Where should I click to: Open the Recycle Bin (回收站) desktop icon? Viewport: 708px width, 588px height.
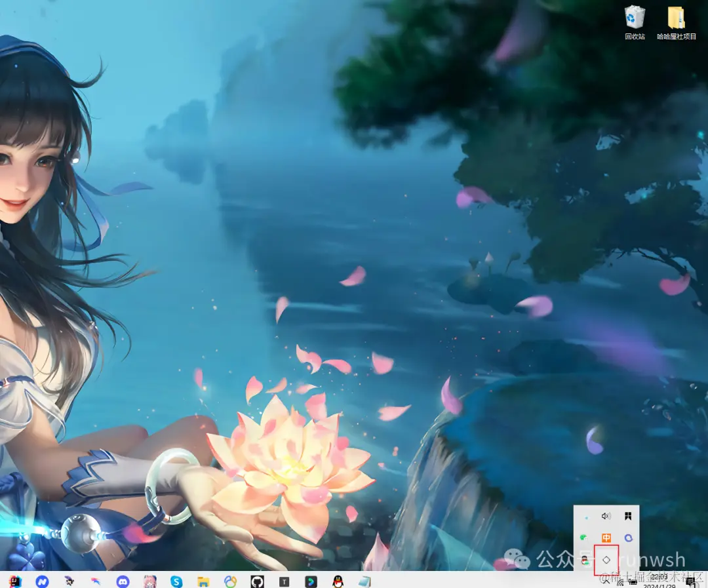(635, 22)
